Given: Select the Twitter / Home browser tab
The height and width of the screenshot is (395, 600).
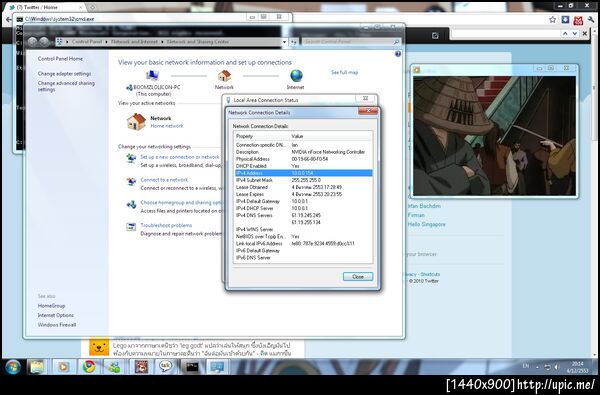Looking at the screenshot, I should (45, 7).
